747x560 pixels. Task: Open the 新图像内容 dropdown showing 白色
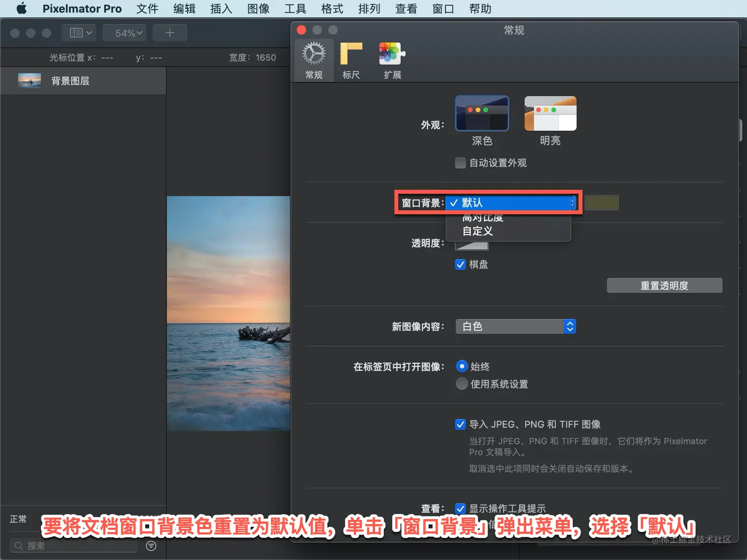pos(516,326)
